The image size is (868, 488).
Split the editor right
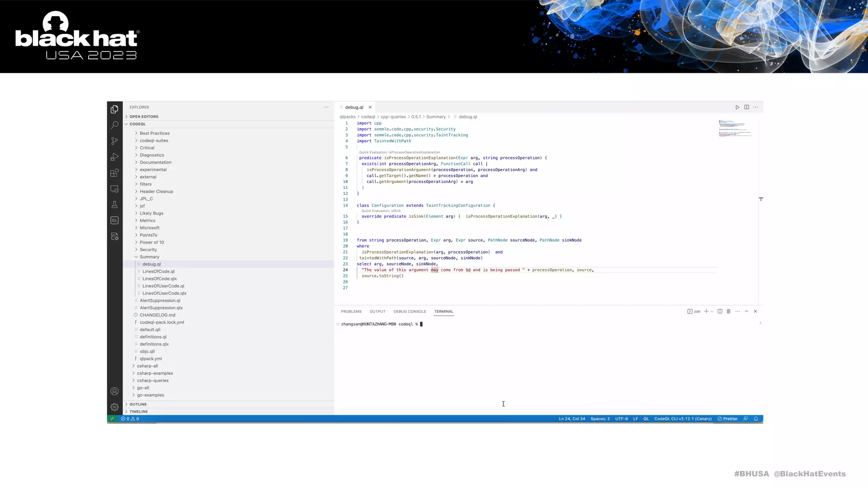point(746,107)
